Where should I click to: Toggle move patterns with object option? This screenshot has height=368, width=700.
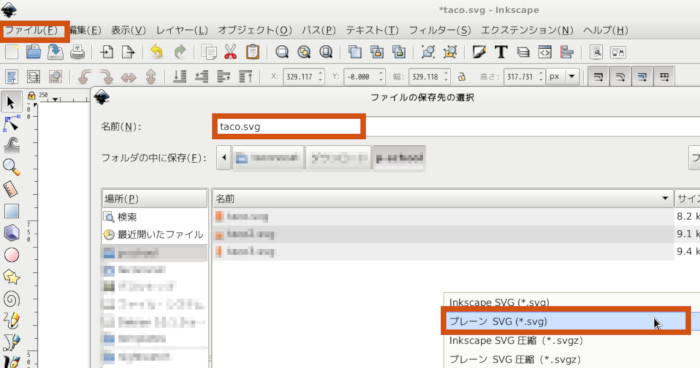click(664, 77)
